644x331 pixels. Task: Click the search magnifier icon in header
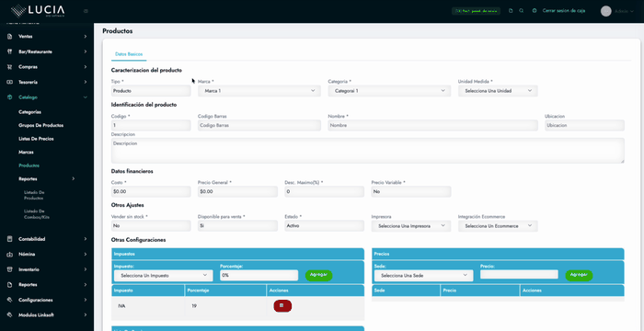pos(522,11)
